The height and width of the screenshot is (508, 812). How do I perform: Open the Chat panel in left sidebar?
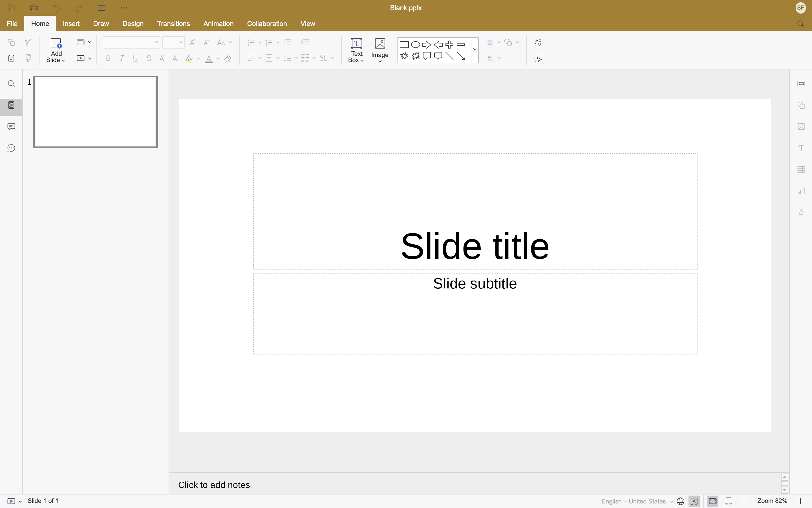click(x=11, y=148)
